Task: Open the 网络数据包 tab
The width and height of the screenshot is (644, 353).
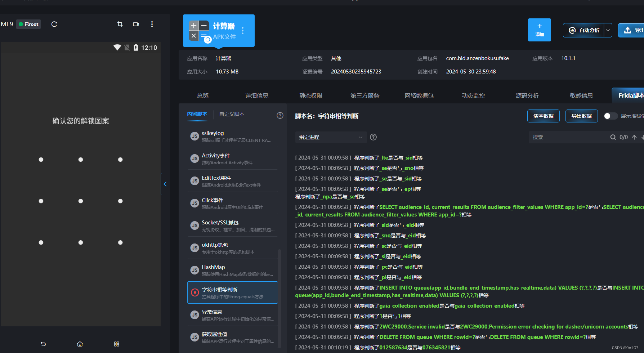Action: pos(419,95)
